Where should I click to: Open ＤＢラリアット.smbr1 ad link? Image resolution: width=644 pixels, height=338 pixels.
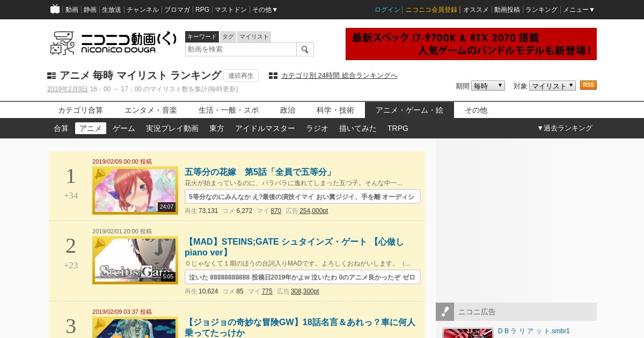pos(534,331)
